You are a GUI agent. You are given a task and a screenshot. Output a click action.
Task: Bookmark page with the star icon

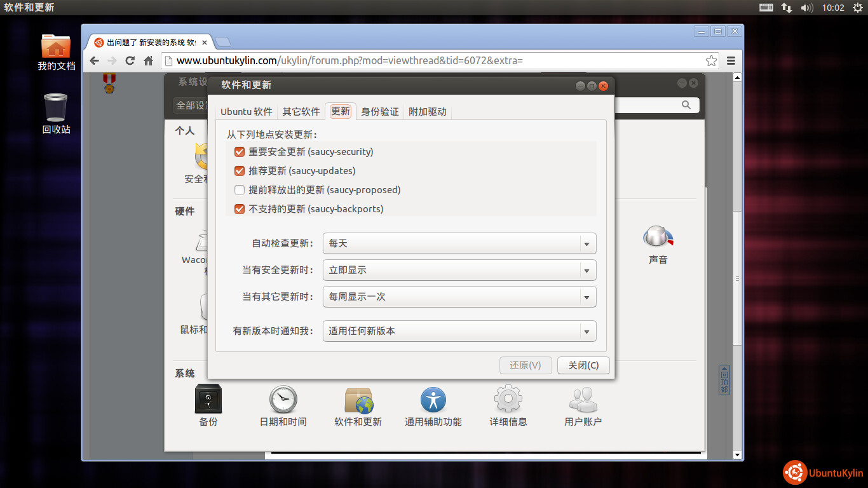point(711,61)
